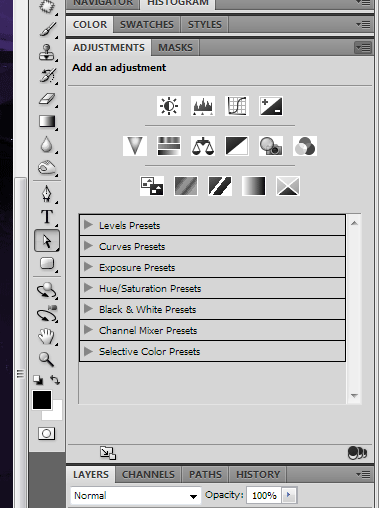Add a Vibrance adjustment
The width and height of the screenshot is (379, 508).
pos(135,146)
